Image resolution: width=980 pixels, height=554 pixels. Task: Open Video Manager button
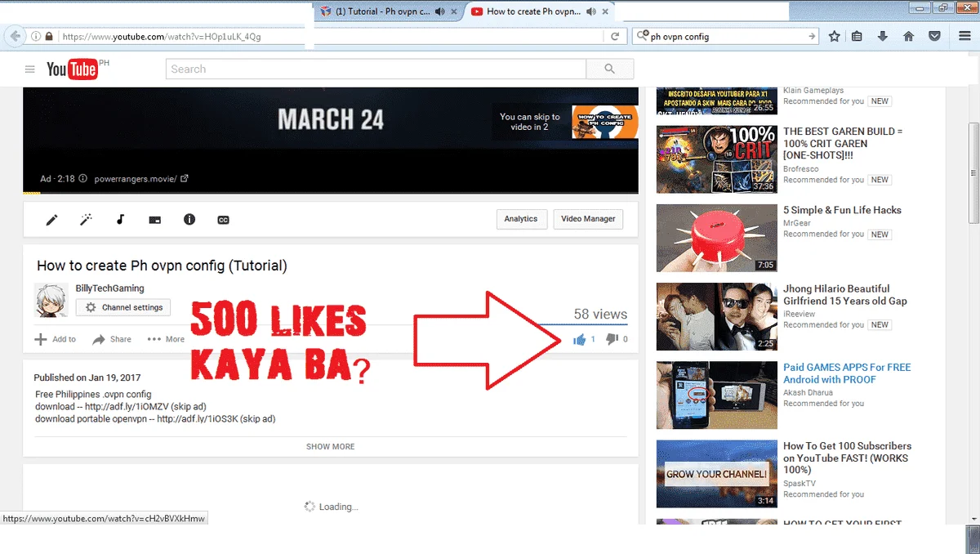pyautogui.click(x=588, y=219)
